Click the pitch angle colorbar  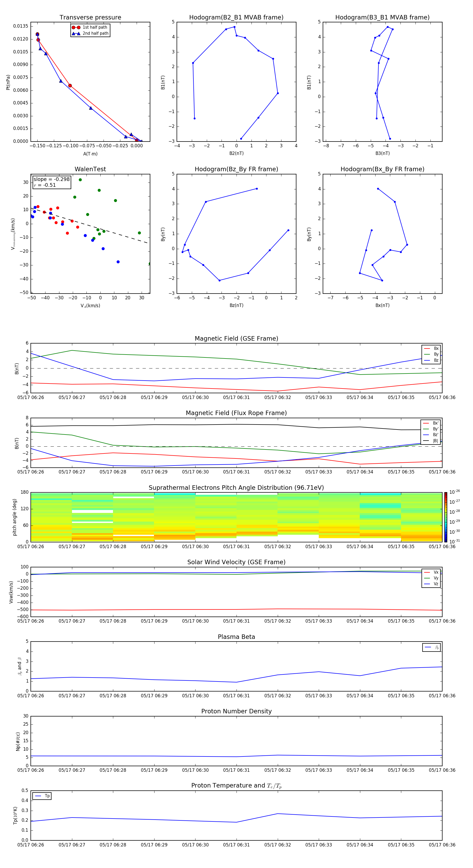pos(446,517)
